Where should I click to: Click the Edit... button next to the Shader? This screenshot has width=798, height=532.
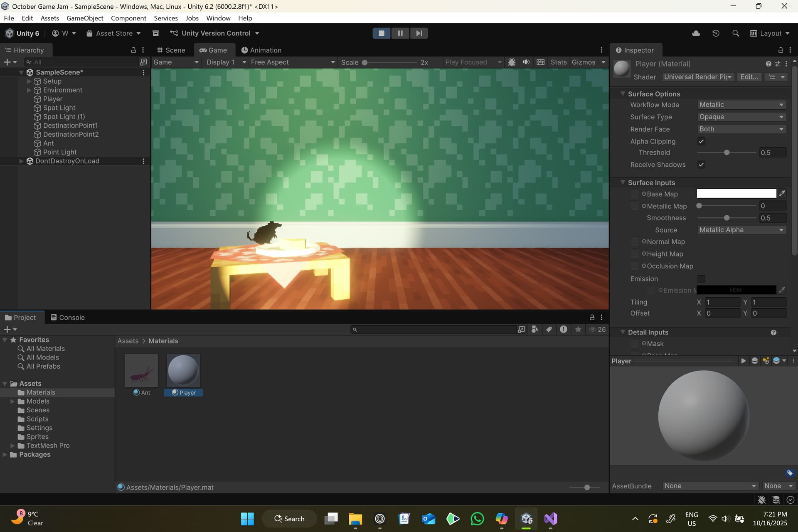[x=749, y=77]
